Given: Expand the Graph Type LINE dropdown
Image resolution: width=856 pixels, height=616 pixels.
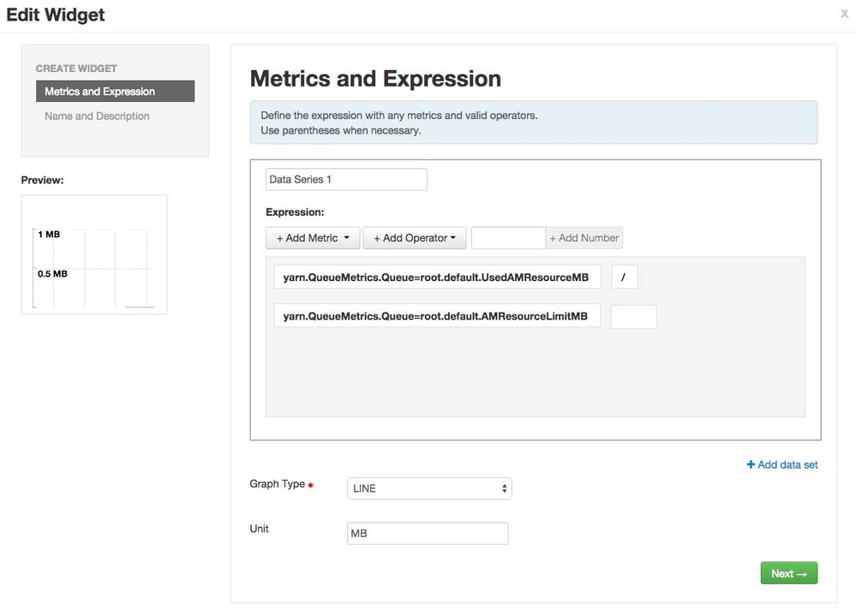Looking at the screenshot, I should click(429, 488).
